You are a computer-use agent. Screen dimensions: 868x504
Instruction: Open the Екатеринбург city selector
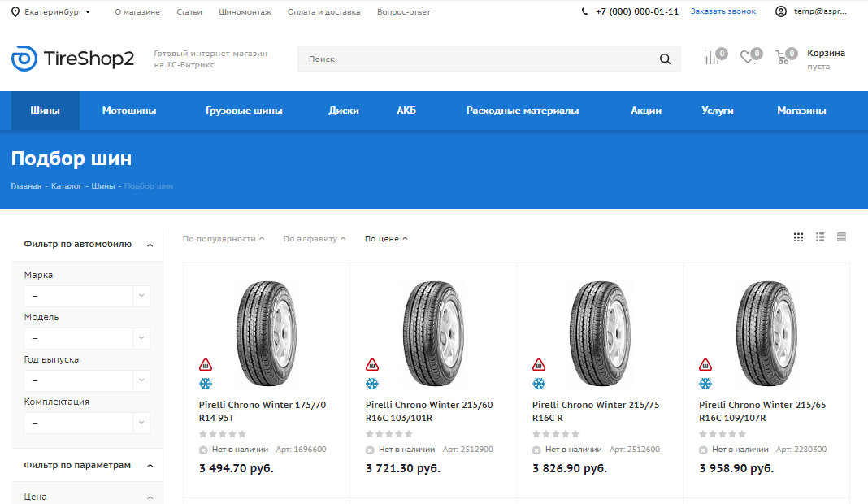coord(56,11)
